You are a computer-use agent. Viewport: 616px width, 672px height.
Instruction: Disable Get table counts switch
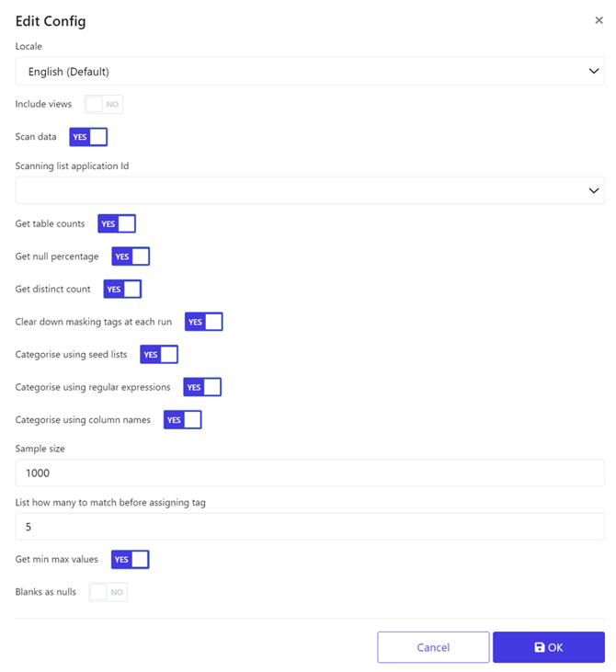click(117, 223)
